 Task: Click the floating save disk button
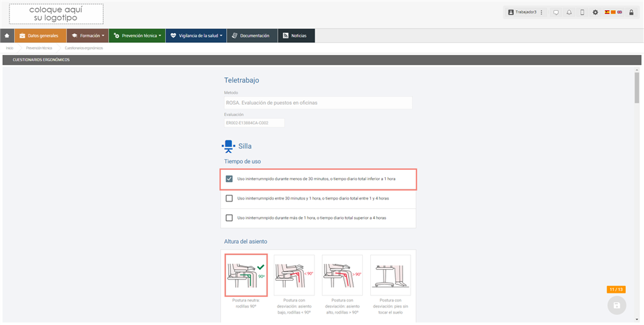click(616, 305)
